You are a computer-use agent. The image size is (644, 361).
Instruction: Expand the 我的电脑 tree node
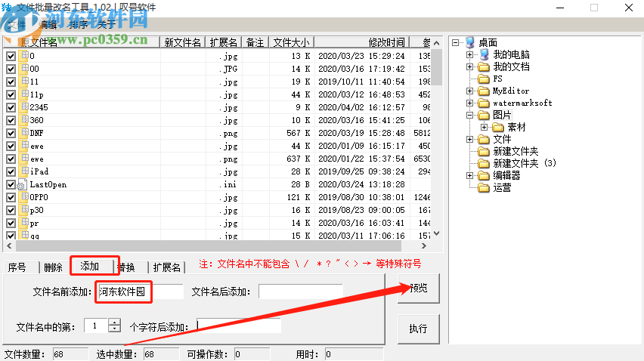pyautogui.click(x=469, y=54)
